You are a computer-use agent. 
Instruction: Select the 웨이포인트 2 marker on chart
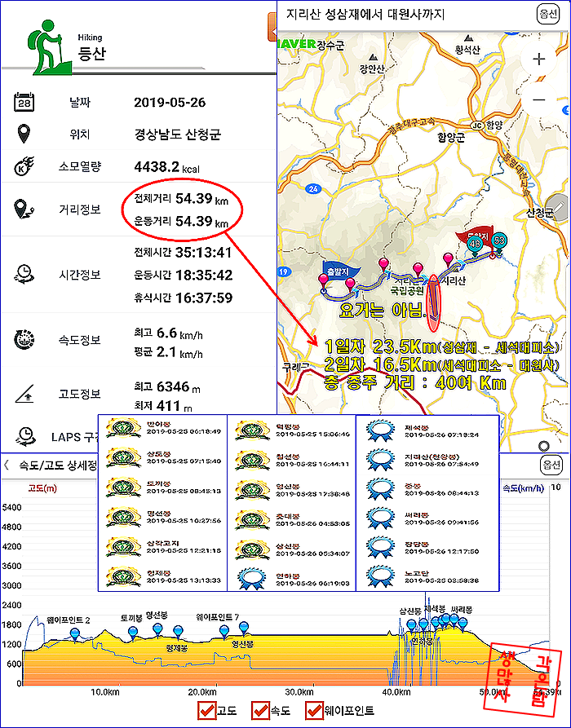75,633
